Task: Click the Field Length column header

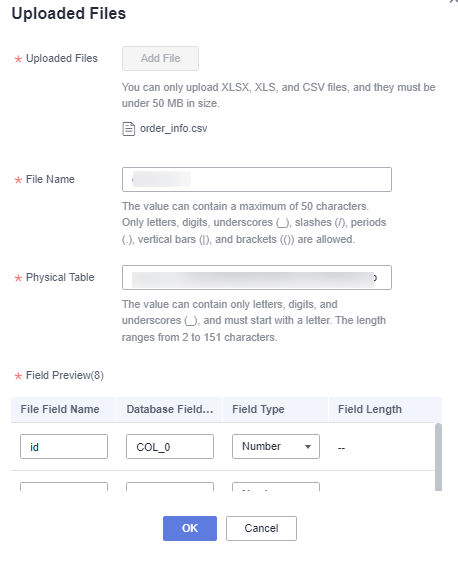Action: tap(370, 409)
